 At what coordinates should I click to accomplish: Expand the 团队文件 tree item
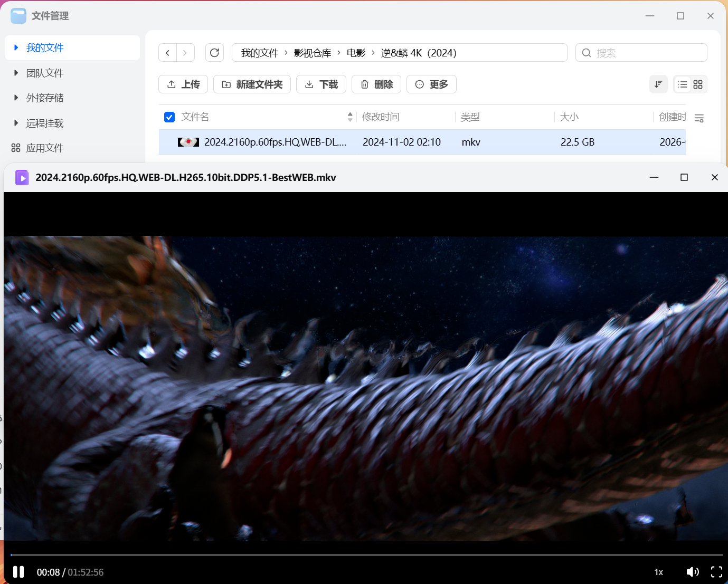[16, 73]
